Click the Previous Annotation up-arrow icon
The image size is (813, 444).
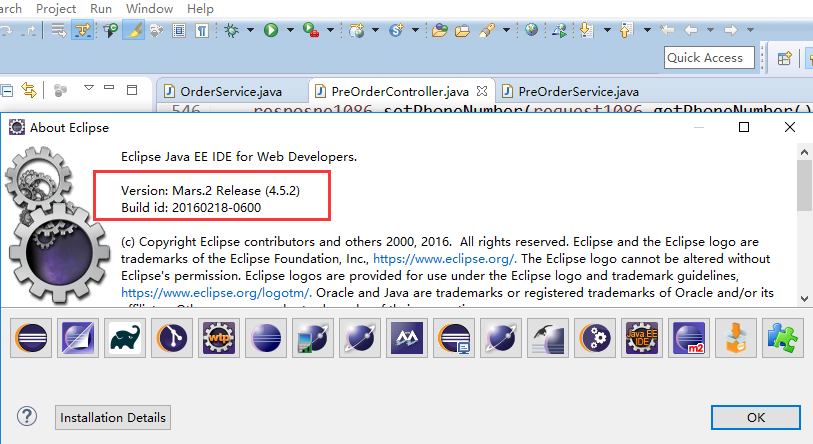coord(626,31)
